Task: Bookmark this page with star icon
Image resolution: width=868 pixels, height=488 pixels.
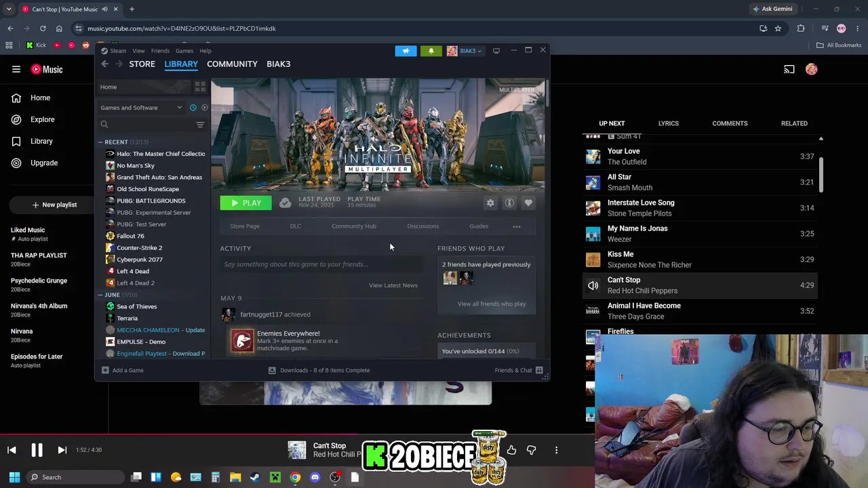Action: (x=778, y=28)
